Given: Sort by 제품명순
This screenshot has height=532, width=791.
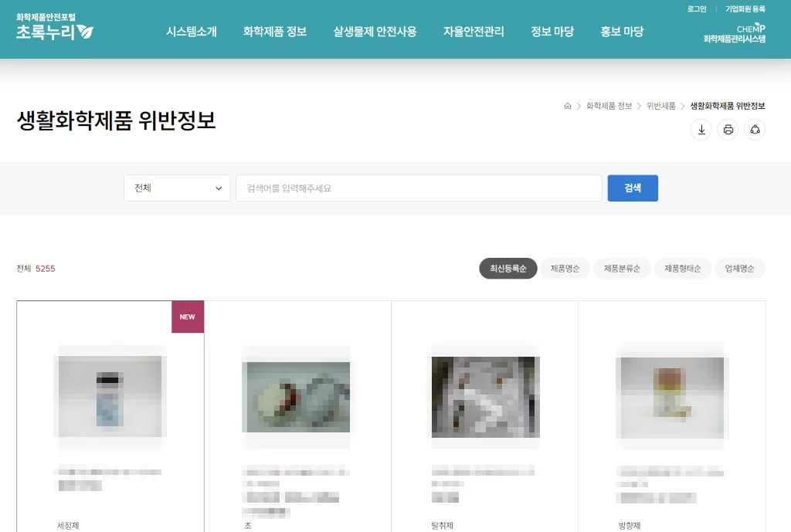Looking at the screenshot, I should click(565, 269).
